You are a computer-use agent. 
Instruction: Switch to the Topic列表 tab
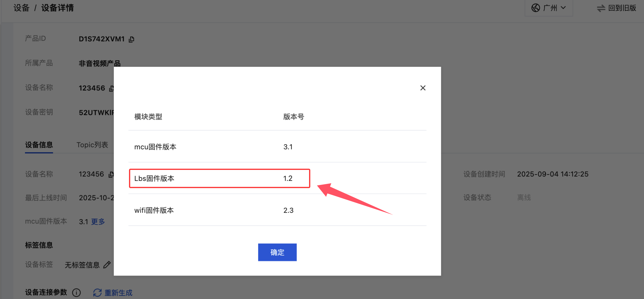click(92, 145)
